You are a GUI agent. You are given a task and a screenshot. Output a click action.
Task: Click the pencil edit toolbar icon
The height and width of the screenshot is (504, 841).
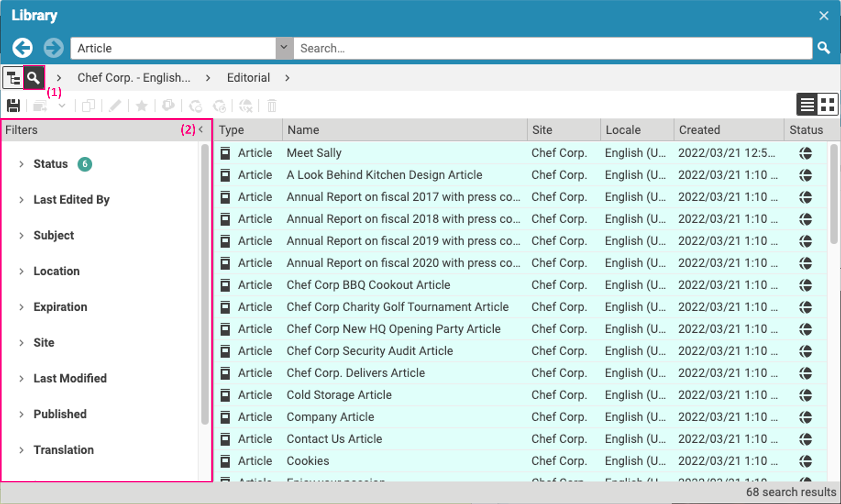pyautogui.click(x=115, y=105)
